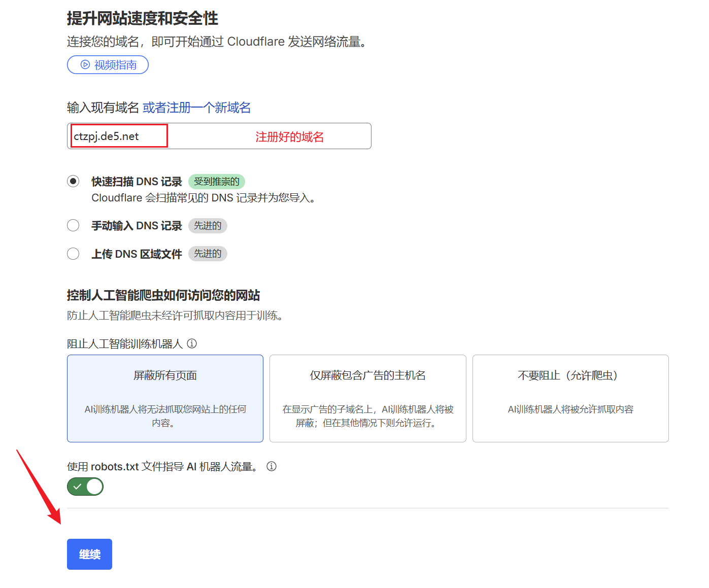
Task: Click the 受到推荐的 green badge
Action: pyautogui.click(x=216, y=182)
